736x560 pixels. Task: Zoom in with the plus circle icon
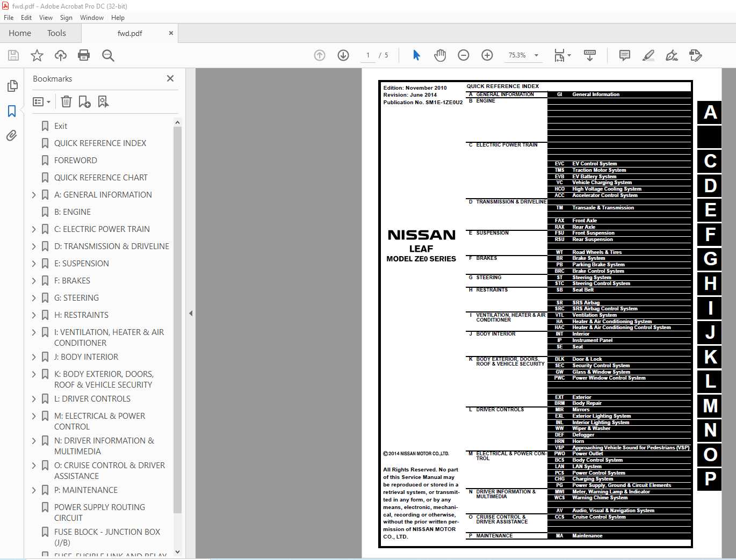tap(487, 55)
